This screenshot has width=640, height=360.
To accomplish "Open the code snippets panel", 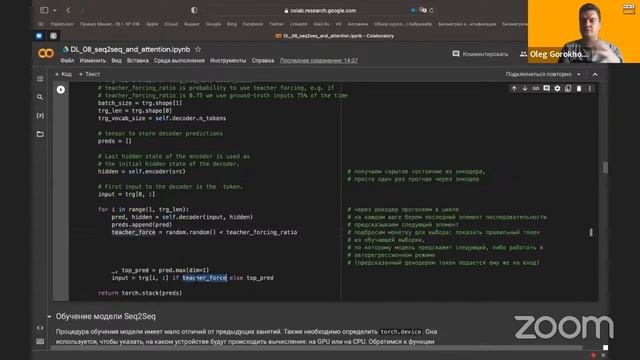I will click(40, 328).
